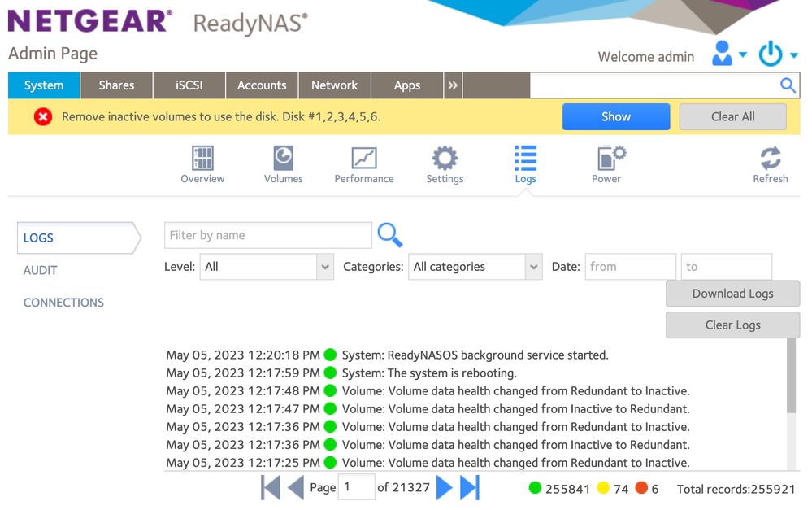Expand the hidden tabs overflow chevron

tap(453, 85)
